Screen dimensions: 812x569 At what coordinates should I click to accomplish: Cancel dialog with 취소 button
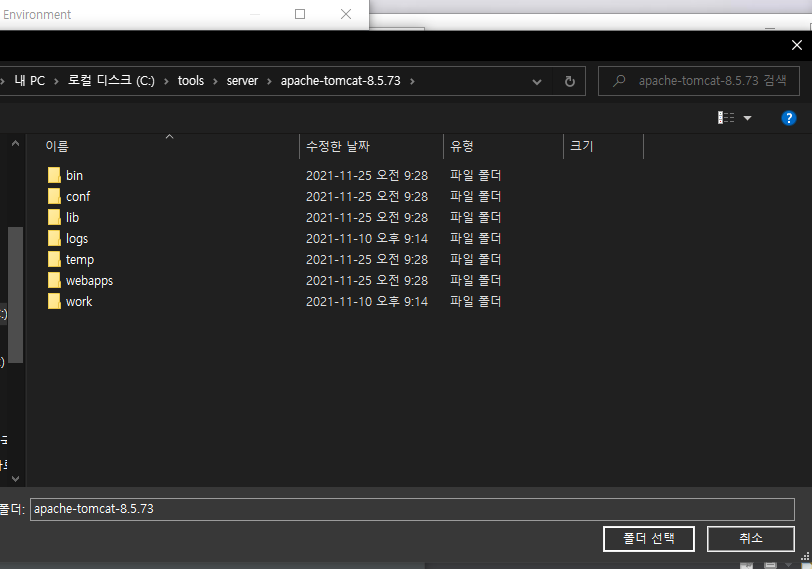tap(750, 539)
